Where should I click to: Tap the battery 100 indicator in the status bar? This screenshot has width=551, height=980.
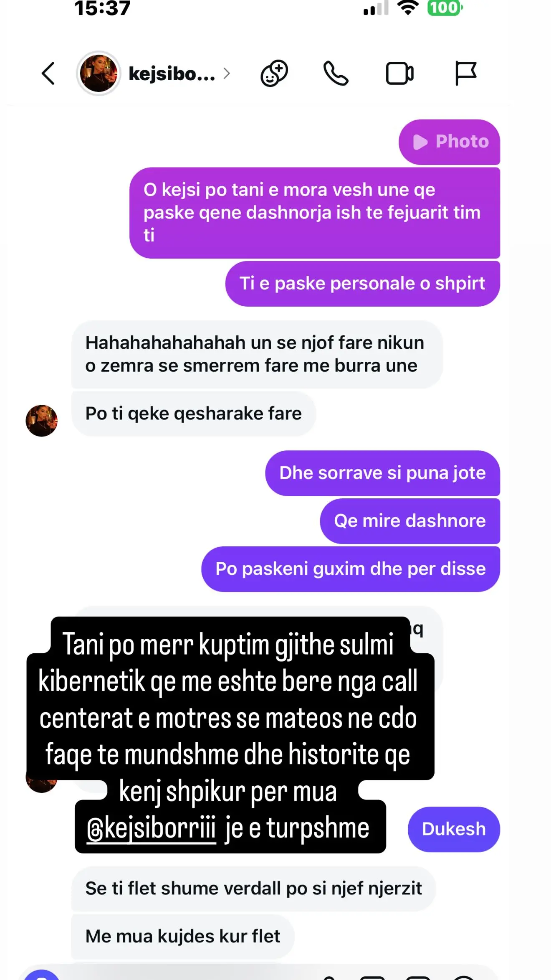click(445, 8)
